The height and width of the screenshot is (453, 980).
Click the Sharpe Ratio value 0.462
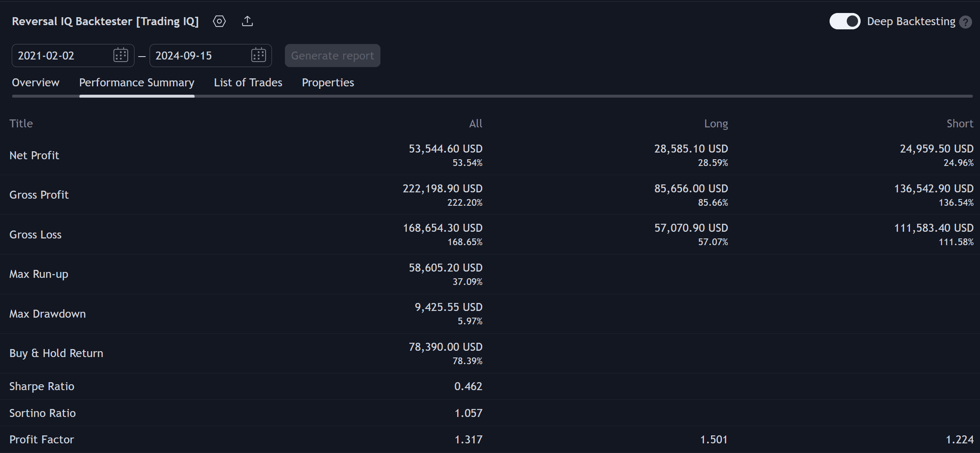click(468, 386)
